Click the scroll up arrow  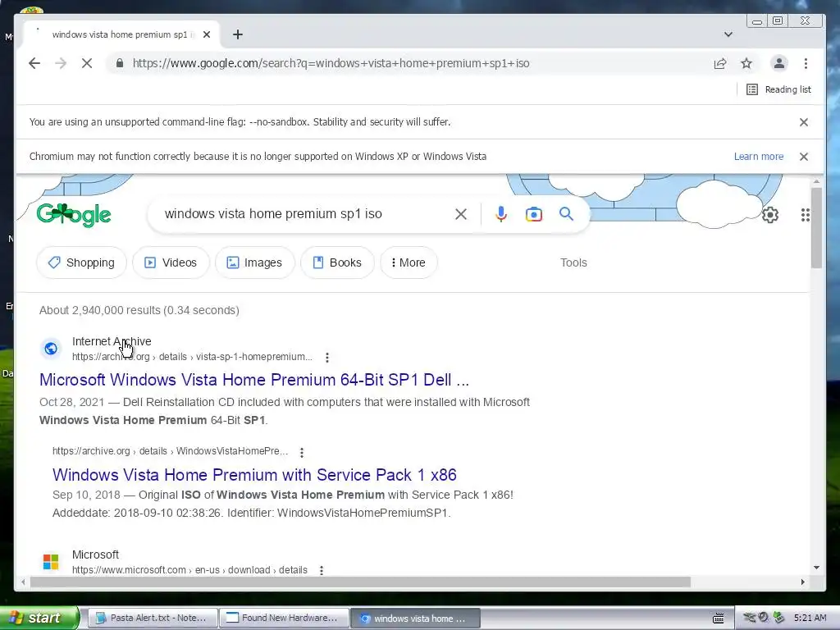click(816, 183)
